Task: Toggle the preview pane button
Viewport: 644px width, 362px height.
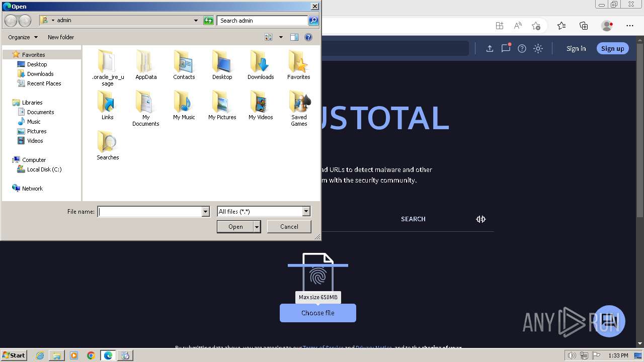Action: (x=294, y=37)
